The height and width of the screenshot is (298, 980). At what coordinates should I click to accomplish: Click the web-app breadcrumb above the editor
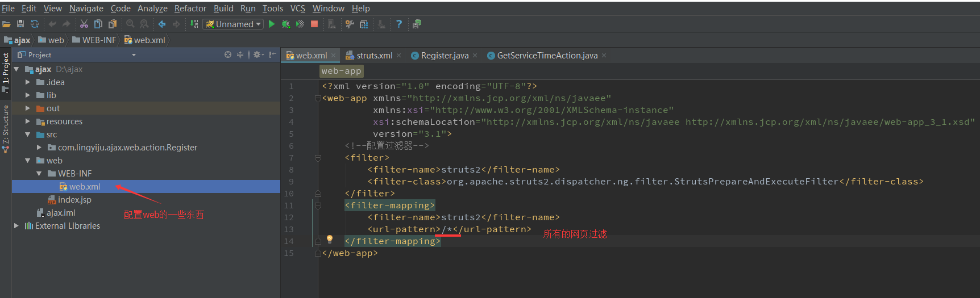(x=341, y=71)
